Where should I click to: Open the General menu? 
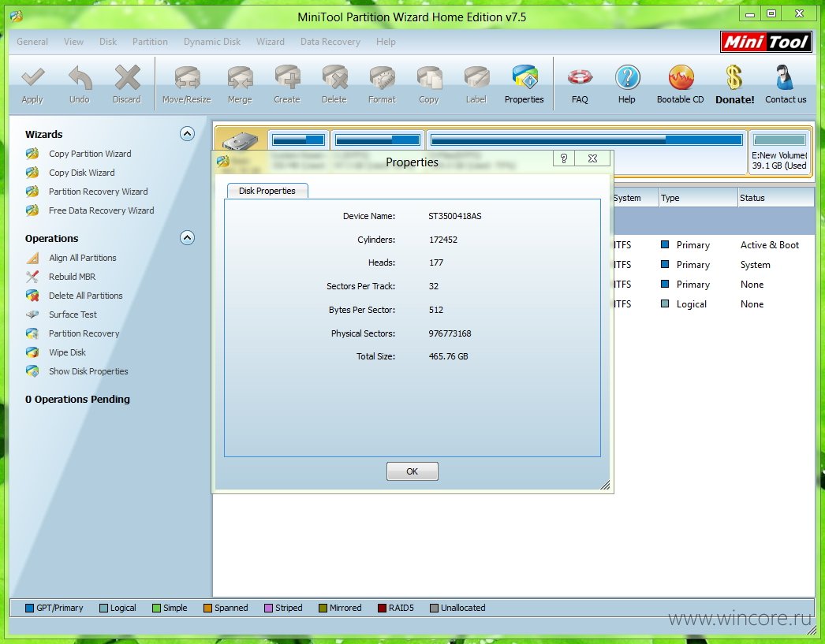32,42
